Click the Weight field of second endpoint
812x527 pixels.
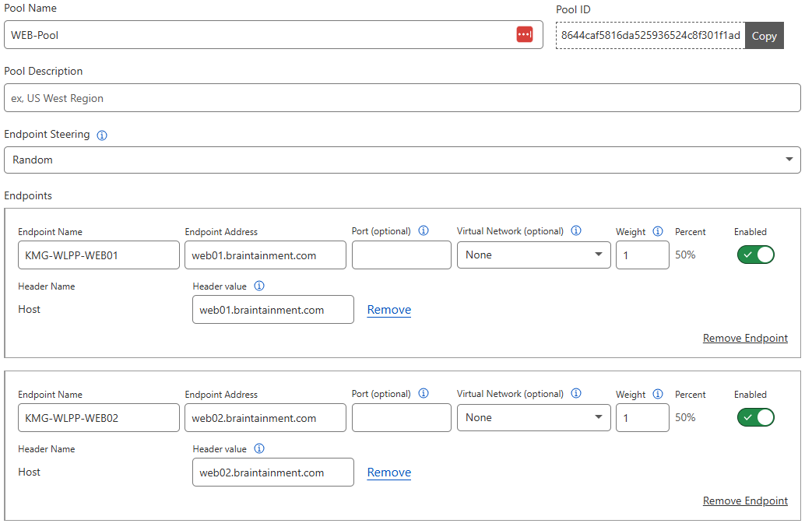point(642,417)
